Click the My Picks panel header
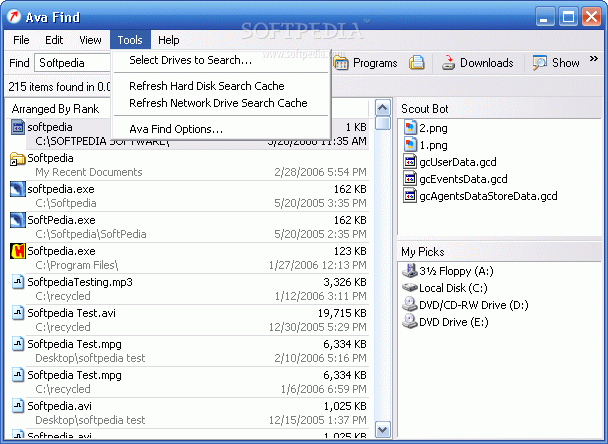 (x=423, y=252)
